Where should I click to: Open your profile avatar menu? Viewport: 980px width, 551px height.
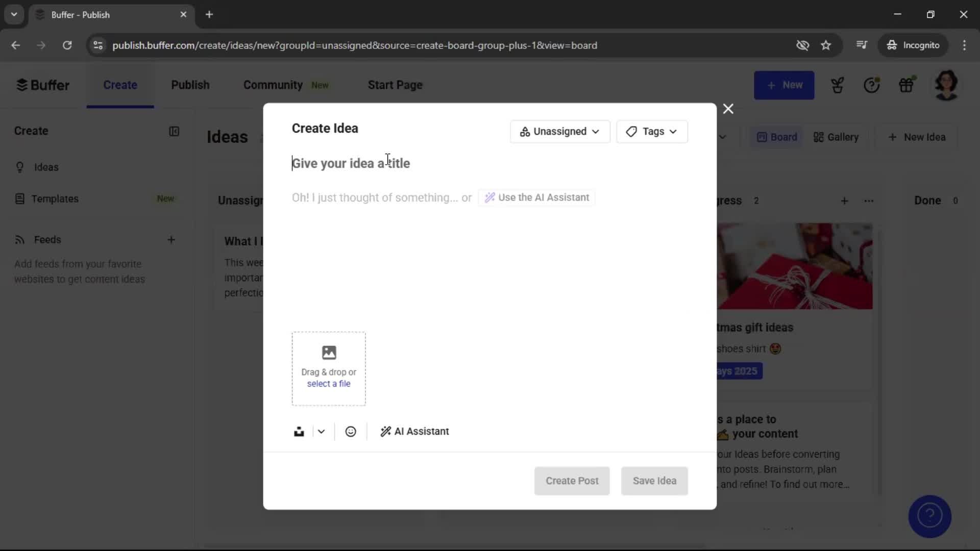click(x=947, y=85)
